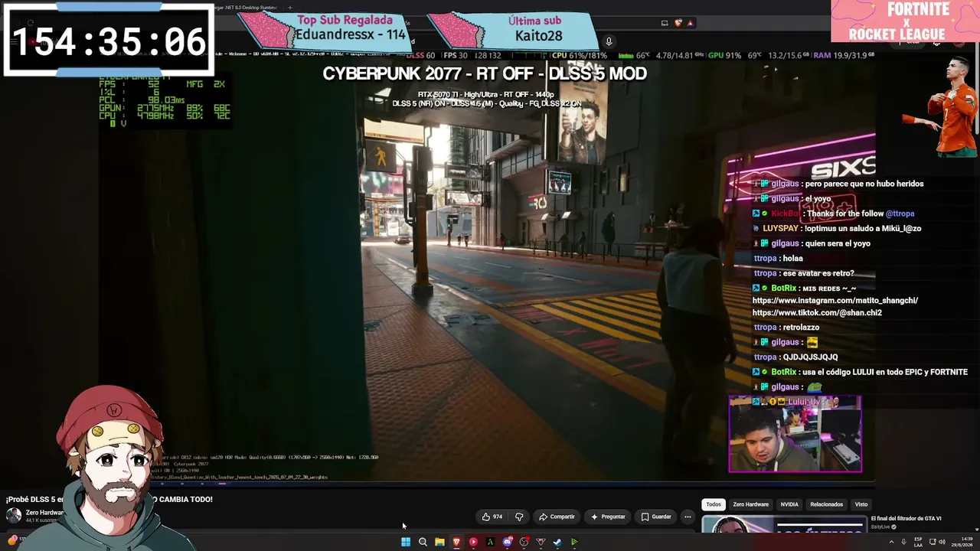This screenshot has height=551, width=980.
Task: Click the @ttropa mention in chat
Action: click(x=900, y=214)
